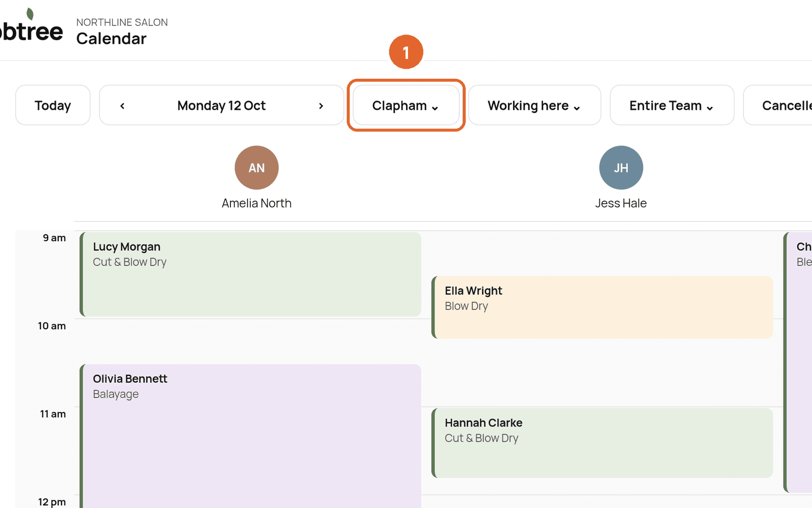
Task: Go to next day arrow
Action: click(x=321, y=106)
